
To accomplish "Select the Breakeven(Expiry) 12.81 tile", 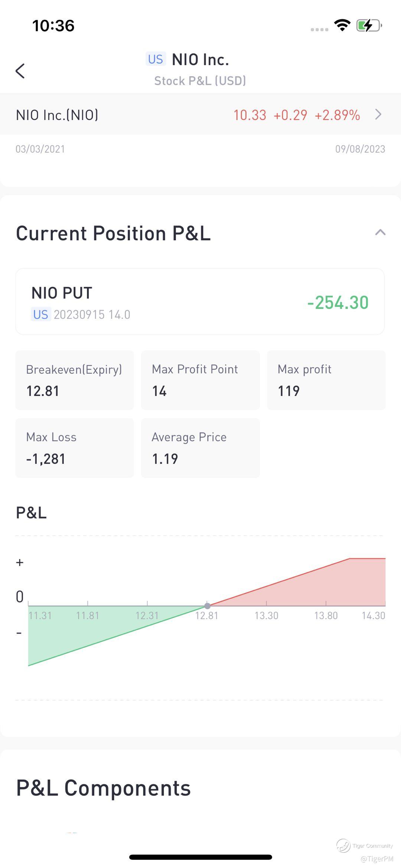I will (x=74, y=380).
